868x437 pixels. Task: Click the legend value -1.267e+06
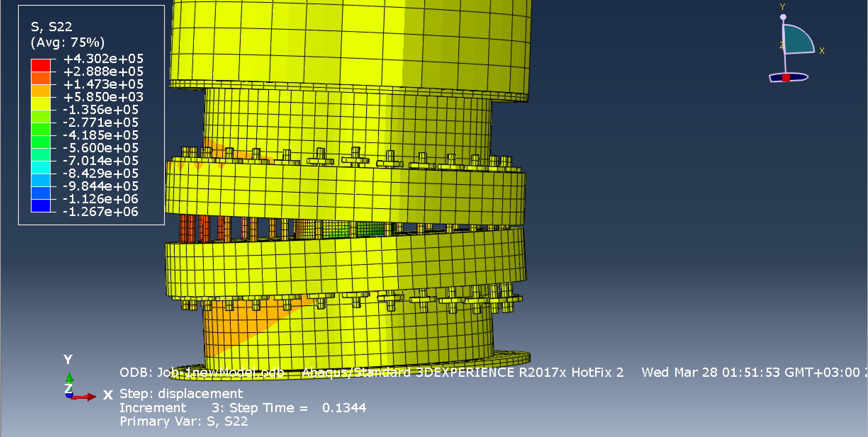point(101,211)
